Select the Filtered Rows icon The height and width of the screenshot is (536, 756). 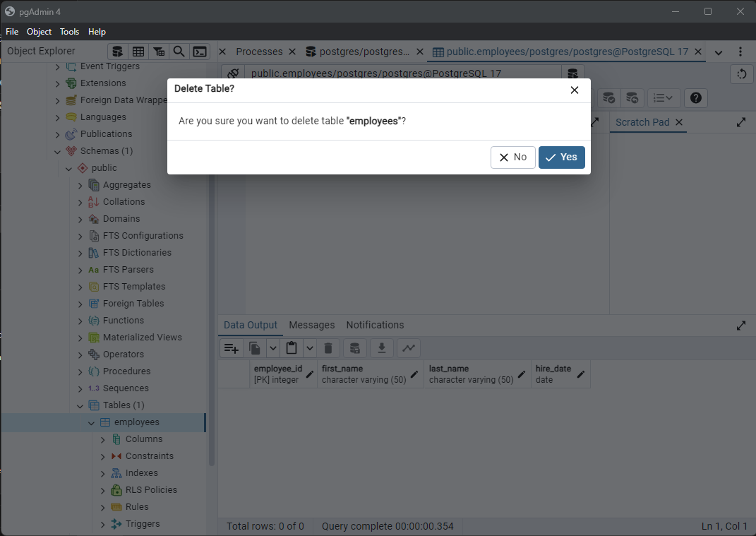tap(159, 51)
